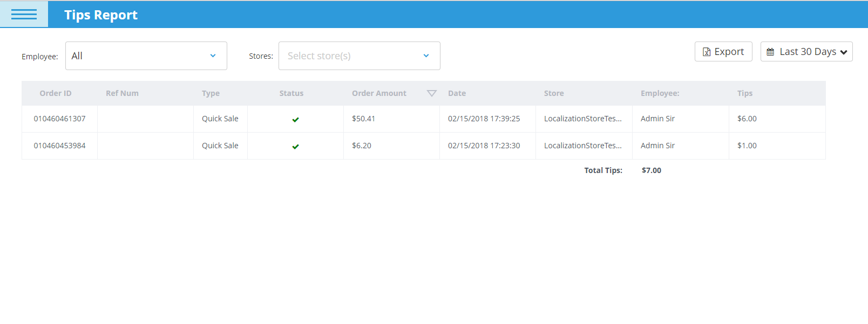Select order ID 010460453984 cell

(59, 146)
